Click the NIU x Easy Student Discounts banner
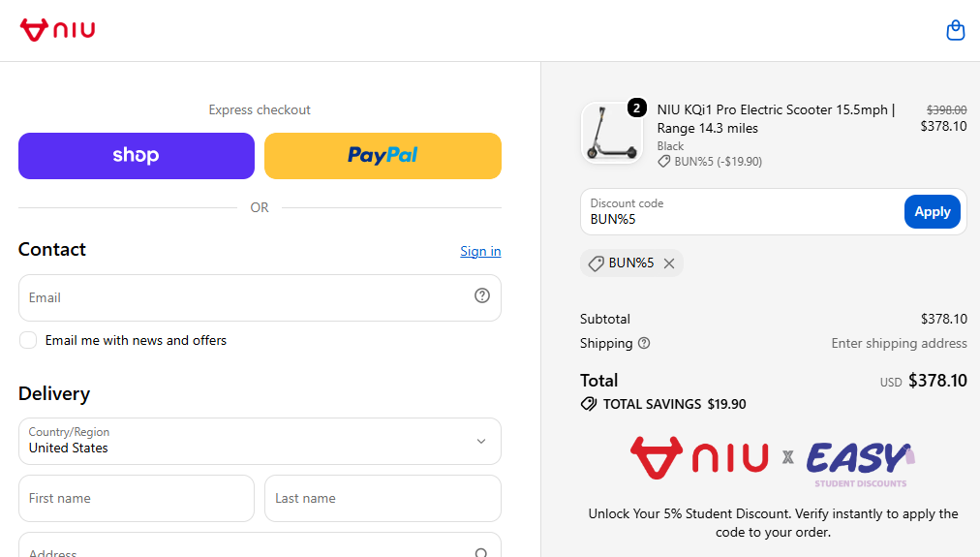The height and width of the screenshot is (557, 980). pyautogui.click(x=773, y=461)
